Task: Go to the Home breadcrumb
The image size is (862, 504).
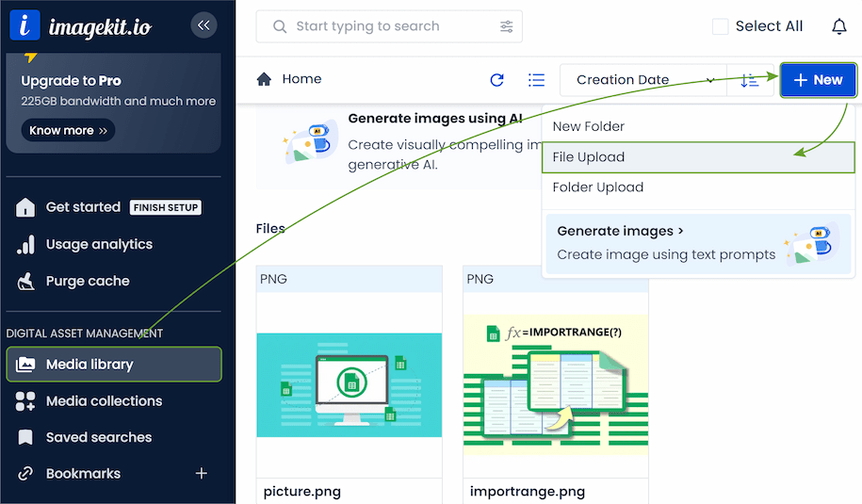Action: 290,79
